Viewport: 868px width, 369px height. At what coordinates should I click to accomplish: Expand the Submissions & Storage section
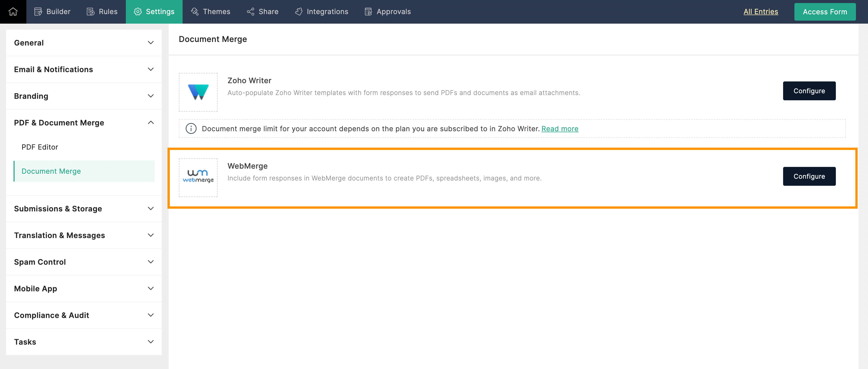[151, 208]
